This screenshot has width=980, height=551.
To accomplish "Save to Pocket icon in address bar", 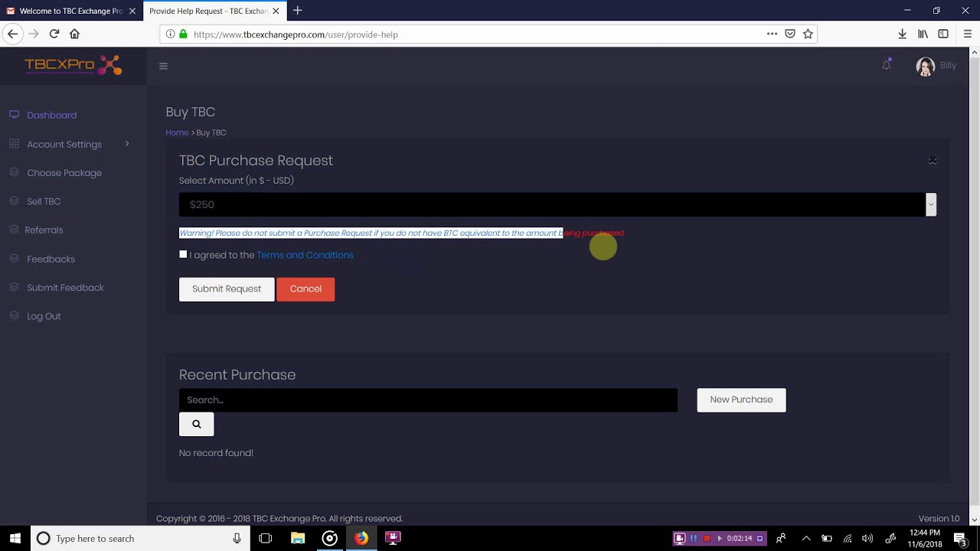I will pyautogui.click(x=790, y=34).
